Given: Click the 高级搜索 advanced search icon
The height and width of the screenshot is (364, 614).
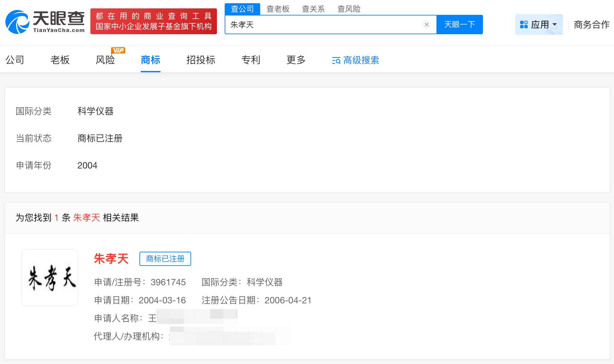Looking at the screenshot, I should pyautogui.click(x=336, y=60).
